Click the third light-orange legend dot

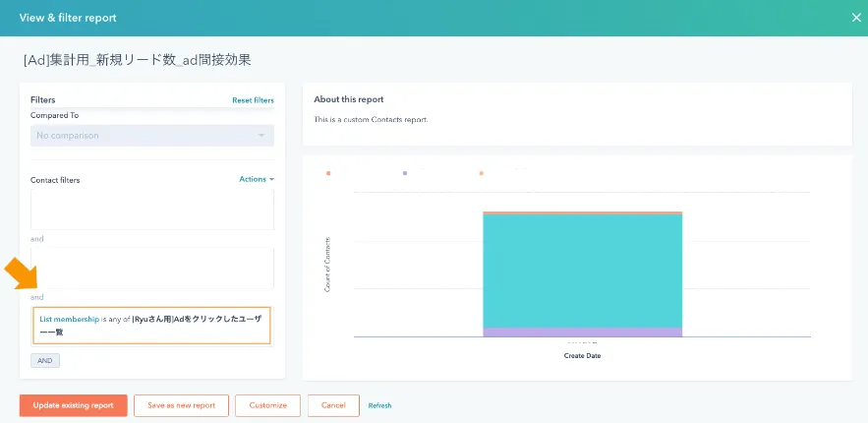tap(481, 173)
